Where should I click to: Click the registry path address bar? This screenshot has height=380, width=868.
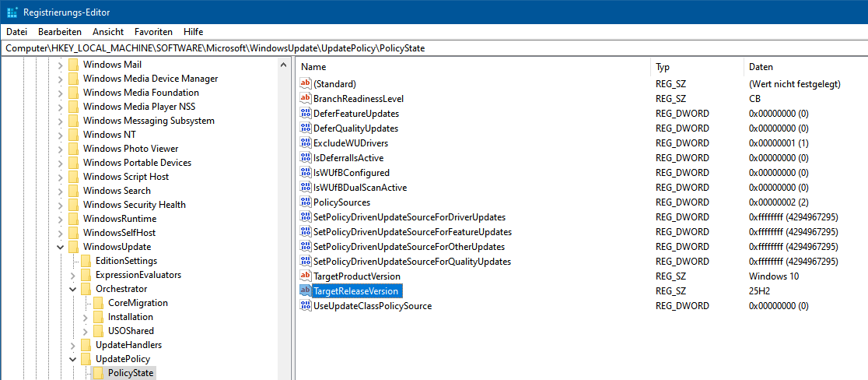click(434, 48)
